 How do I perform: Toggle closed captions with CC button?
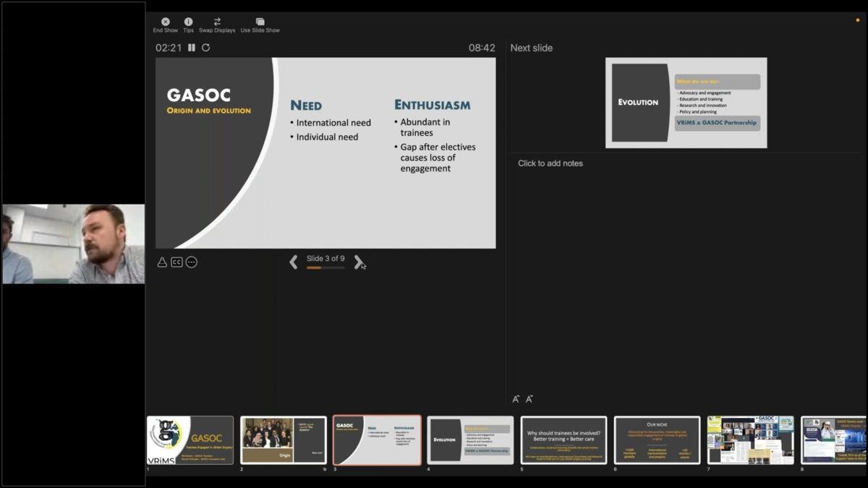(x=176, y=262)
